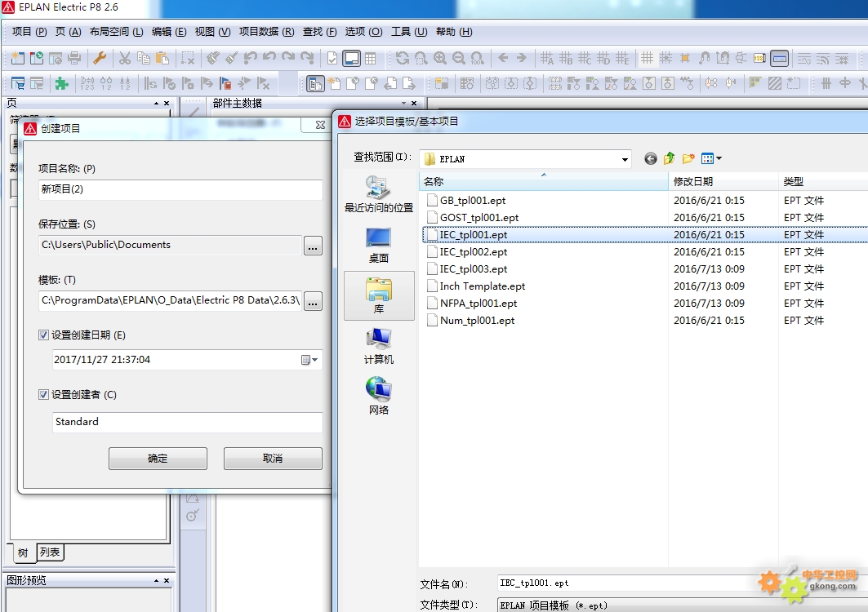The width and height of the screenshot is (868, 612).
Task: Click the 确定 button
Action: coord(158,458)
